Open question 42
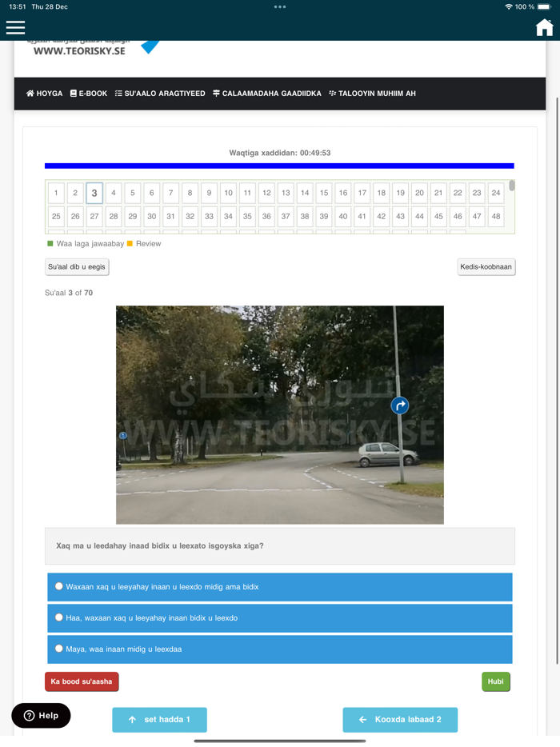The image size is (560, 747). click(x=382, y=216)
